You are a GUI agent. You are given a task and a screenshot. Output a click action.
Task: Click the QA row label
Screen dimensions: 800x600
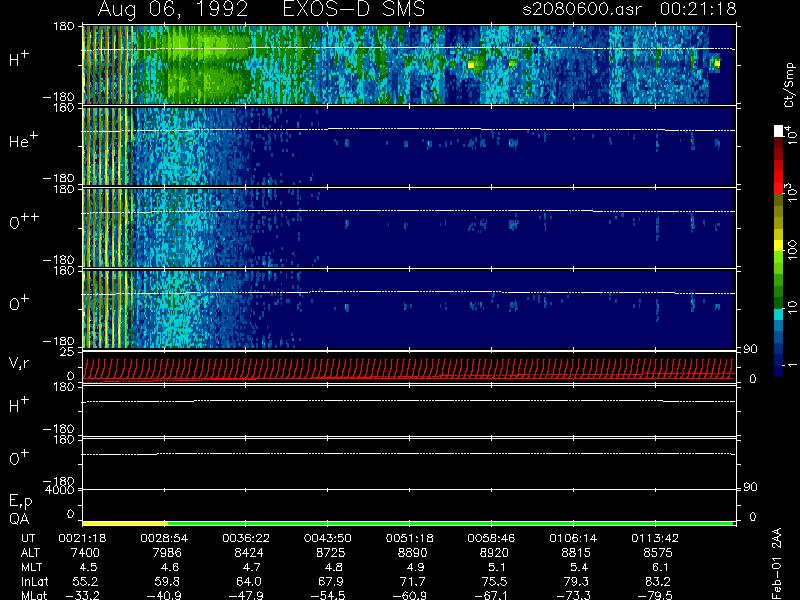(19, 519)
